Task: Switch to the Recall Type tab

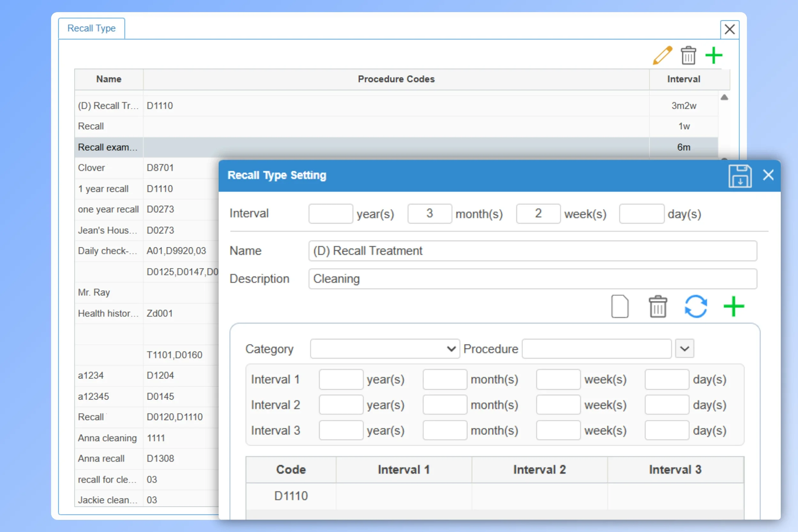Action: (x=91, y=28)
